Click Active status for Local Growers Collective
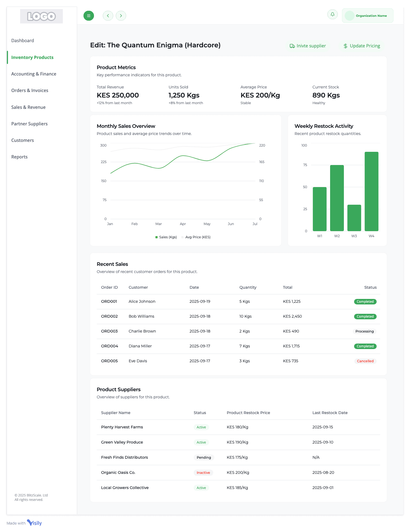Viewport: 410px width, 532px height. (x=201, y=488)
